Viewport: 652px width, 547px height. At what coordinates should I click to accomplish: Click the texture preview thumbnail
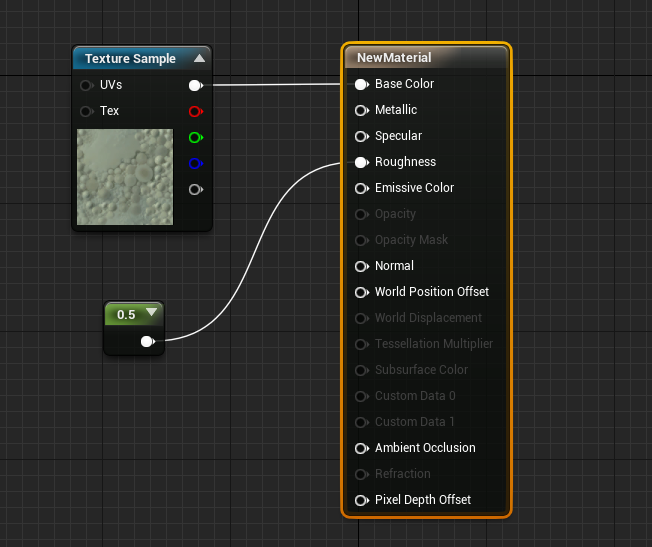click(125, 177)
